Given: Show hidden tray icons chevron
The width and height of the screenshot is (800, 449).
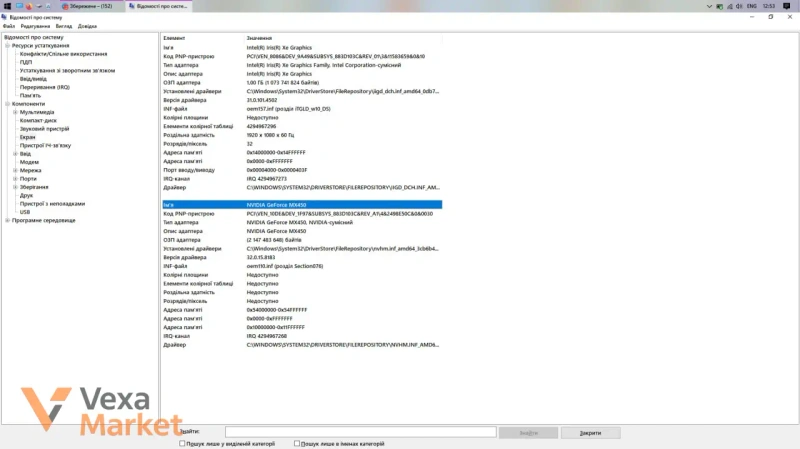Looking at the screenshot, I should click(x=709, y=6).
